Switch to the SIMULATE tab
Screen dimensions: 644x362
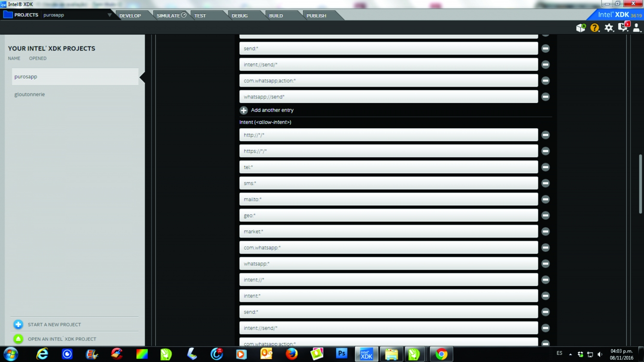[x=171, y=15]
